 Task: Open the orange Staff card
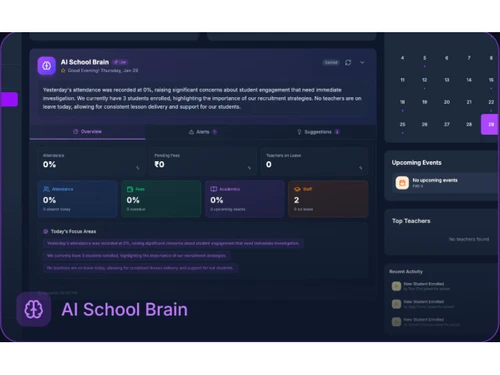[x=328, y=199]
